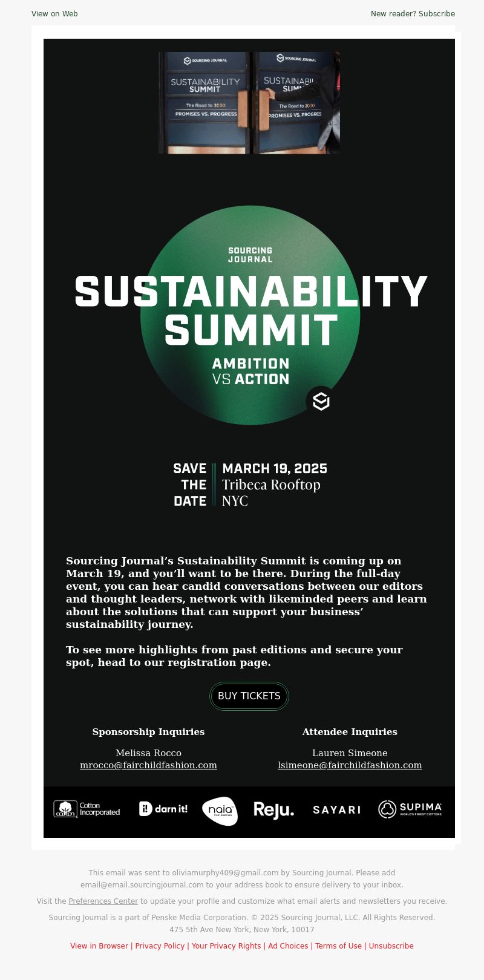Click the SUPIMA sponsor logo

410,809
